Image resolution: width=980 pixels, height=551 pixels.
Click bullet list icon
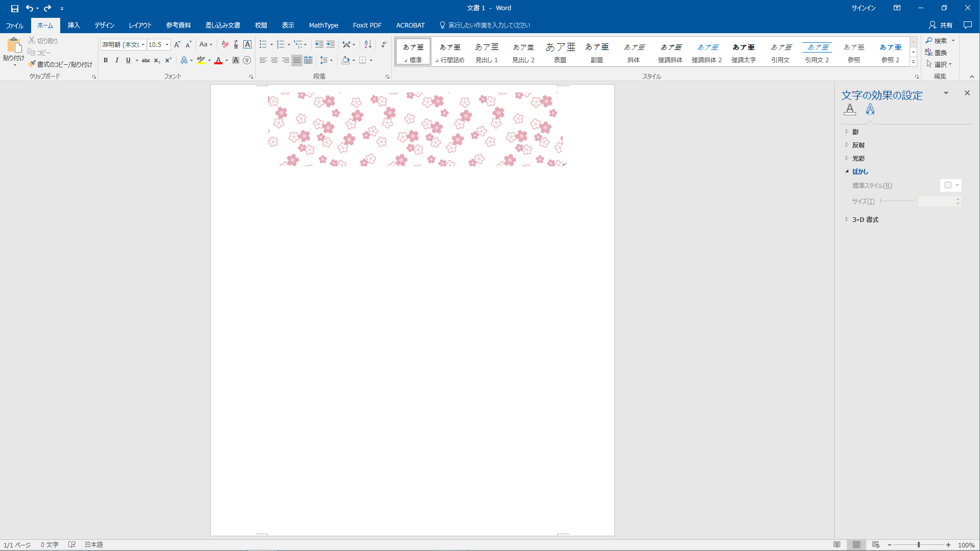(263, 44)
